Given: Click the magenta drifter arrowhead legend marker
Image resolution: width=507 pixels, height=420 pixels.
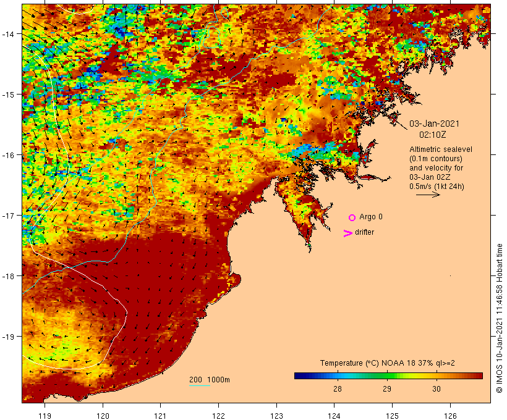Looking at the screenshot, I should tap(348, 233).
